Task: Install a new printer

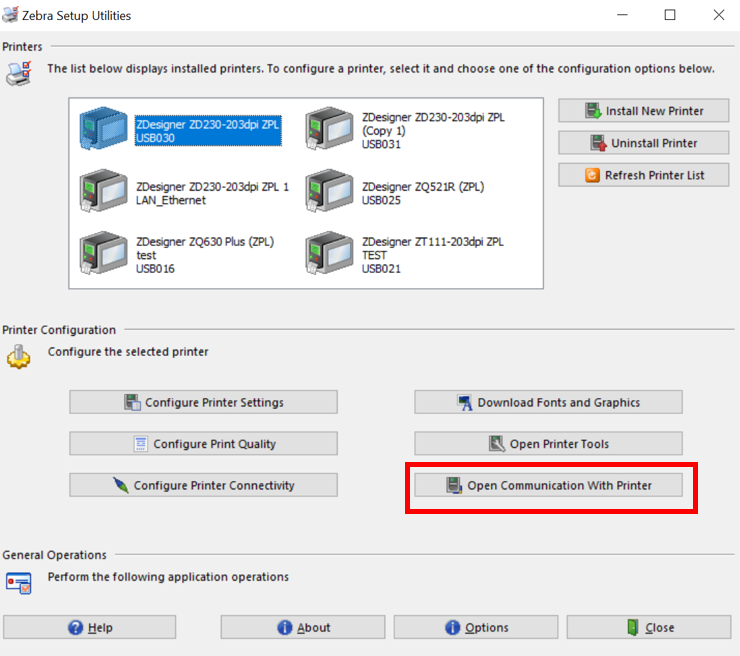Action: 643,111
